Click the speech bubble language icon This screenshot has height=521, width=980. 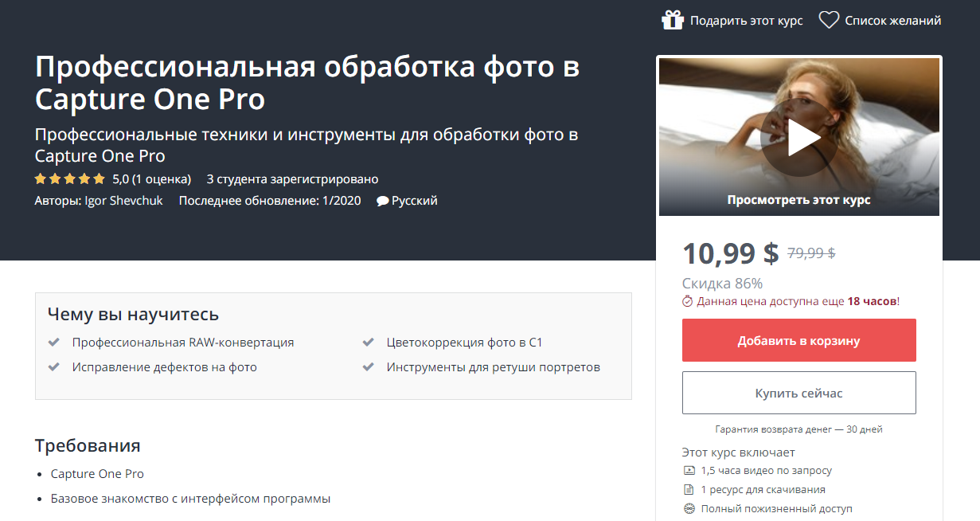coord(383,201)
